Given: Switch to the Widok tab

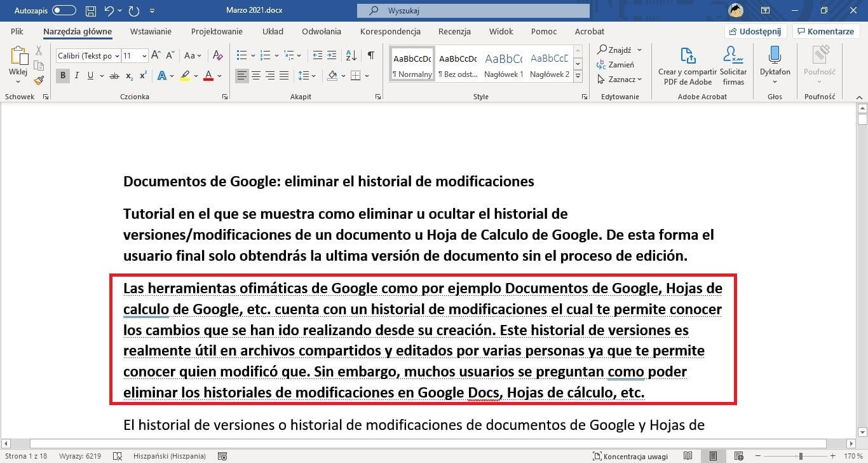Looking at the screenshot, I should pyautogui.click(x=501, y=31).
